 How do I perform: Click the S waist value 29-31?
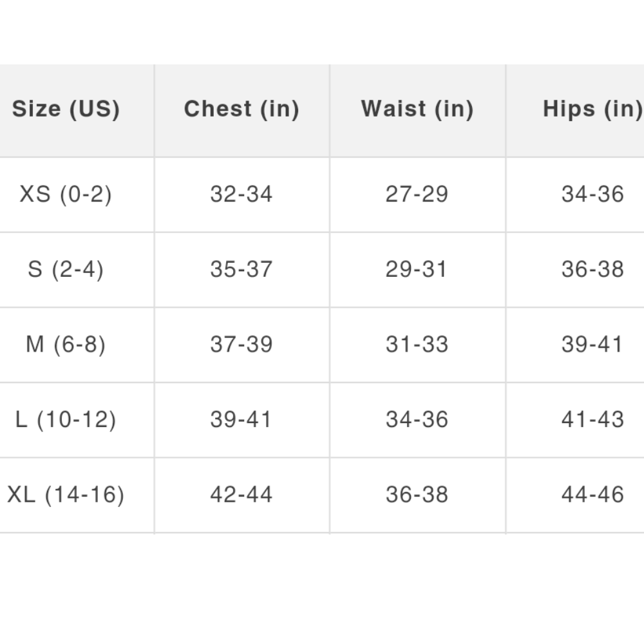417,269
